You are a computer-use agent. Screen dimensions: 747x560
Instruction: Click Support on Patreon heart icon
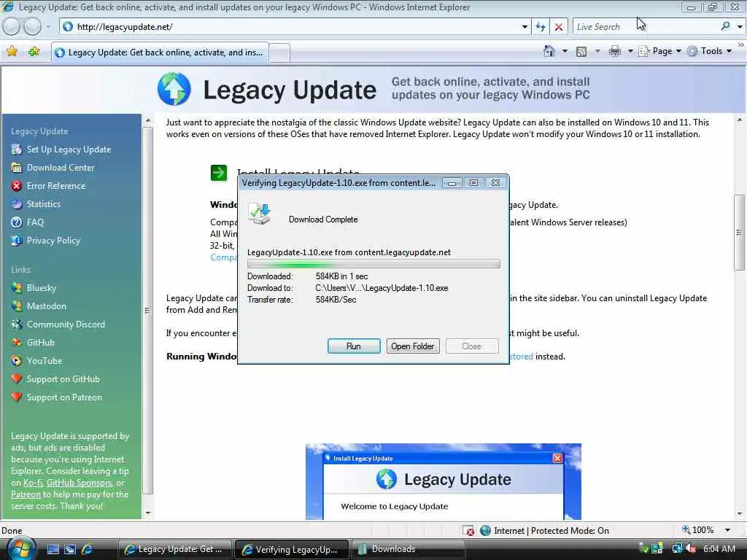pos(17,397)
